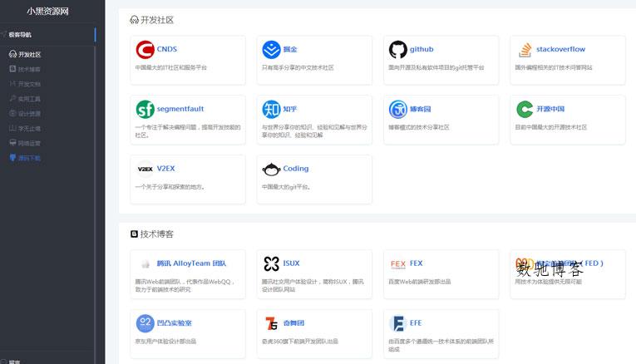Screen dimensions: 636x364
Task: Open the 开源中国 title link
Action: click(550, 109)
